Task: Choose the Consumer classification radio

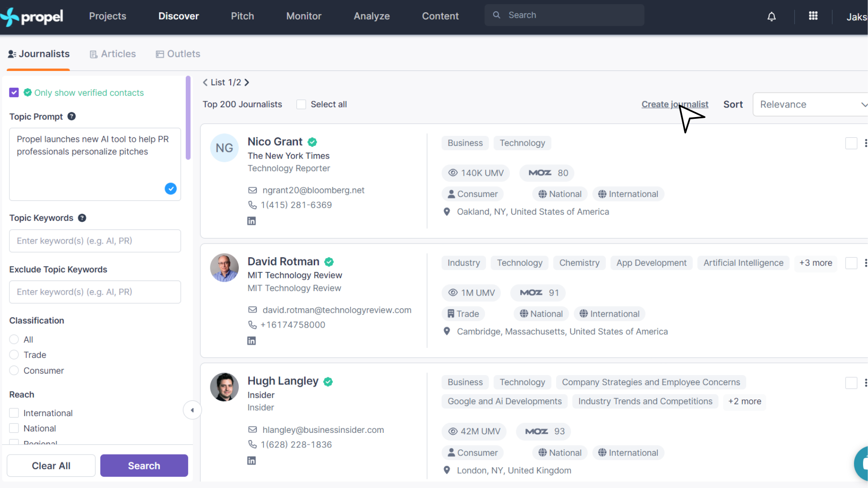Action: 14,371
